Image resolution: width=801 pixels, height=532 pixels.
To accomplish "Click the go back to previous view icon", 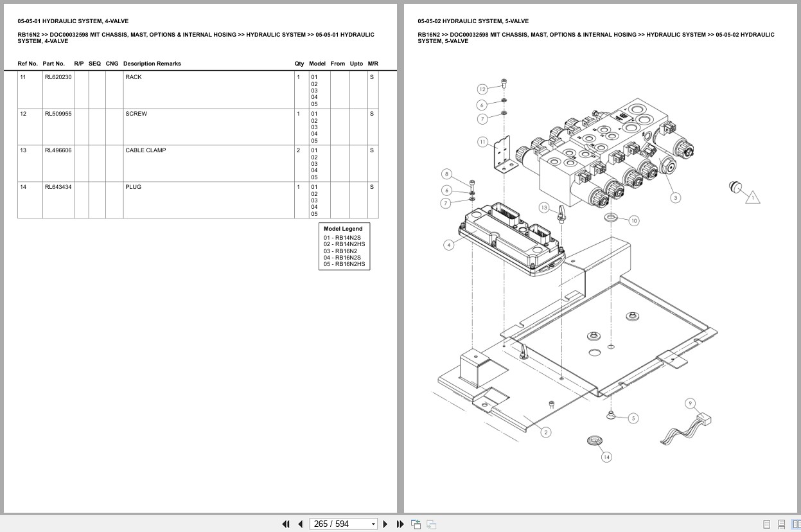I will (x=416, y=524).
